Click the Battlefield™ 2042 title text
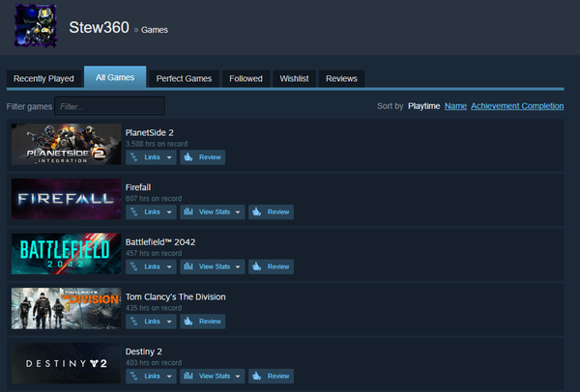 point(160,242)
